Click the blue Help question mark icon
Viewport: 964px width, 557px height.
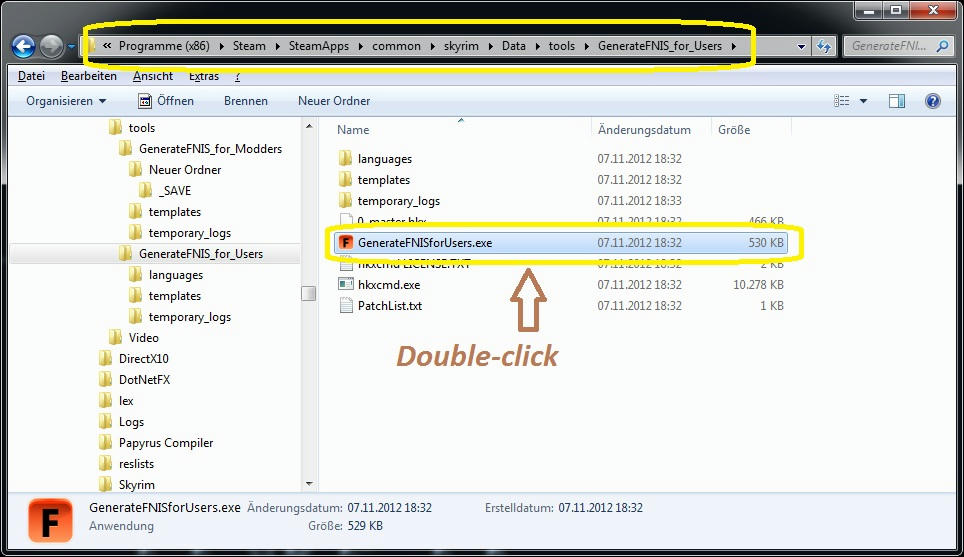pyautogui.click(x=933, y=101)
